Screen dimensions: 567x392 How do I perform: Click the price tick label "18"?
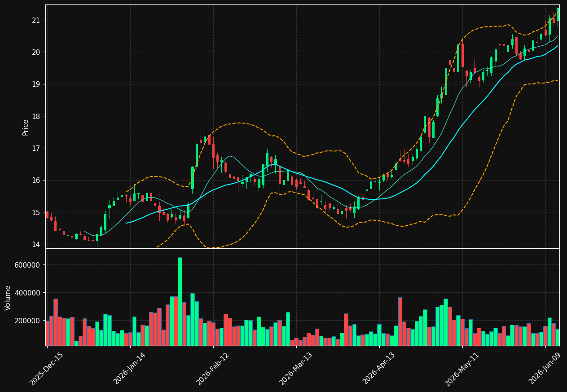pyautogui.click(x=36, y=116)
